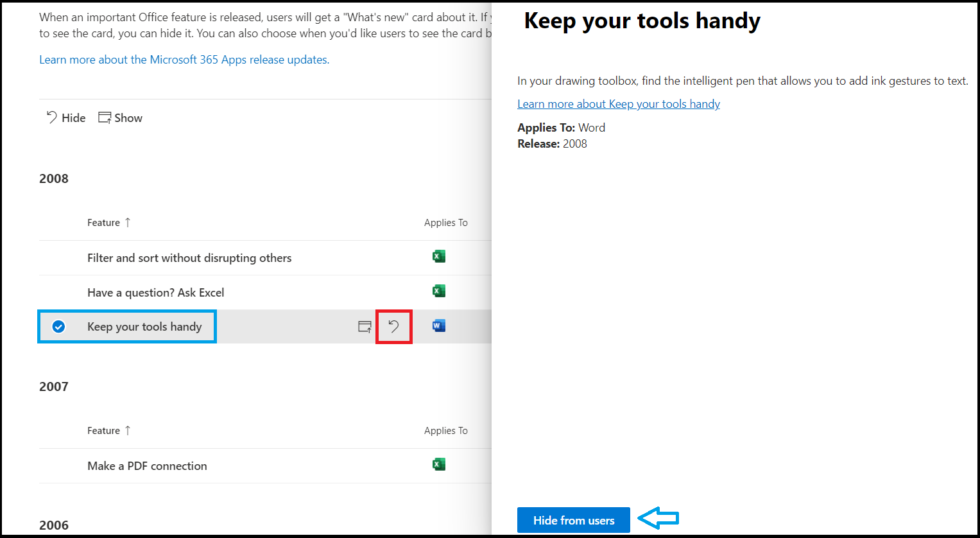980x538 pixels.
Task: Click the Applies To header in the 2007 table
Action: tap(445, 430)
